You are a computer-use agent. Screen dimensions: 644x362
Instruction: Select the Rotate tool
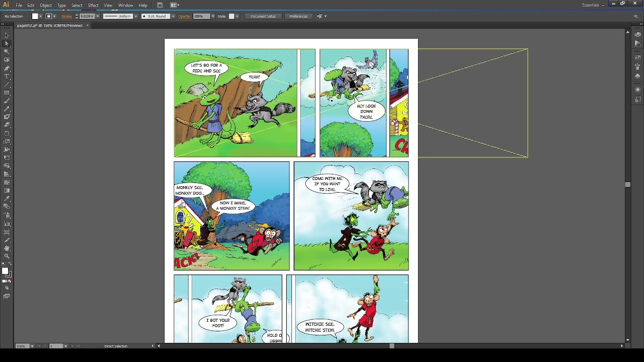pyautogui.click(x=7, y=133)
